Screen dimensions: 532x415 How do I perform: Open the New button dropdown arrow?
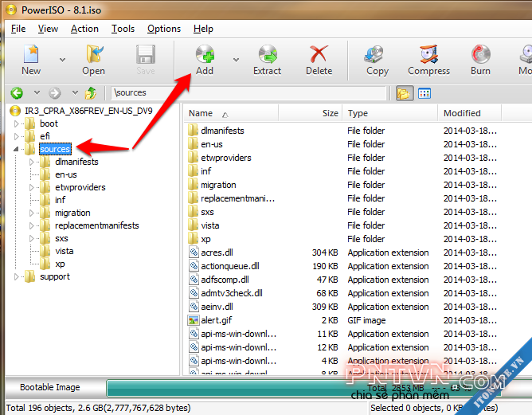point(62,60)
